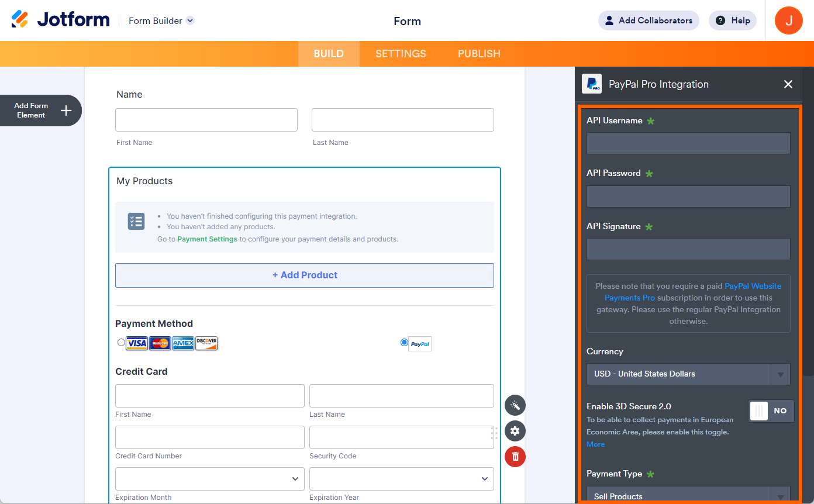Screen dimensions: 814x504
Task: Click the Name First Name input field
Action: 206,120
